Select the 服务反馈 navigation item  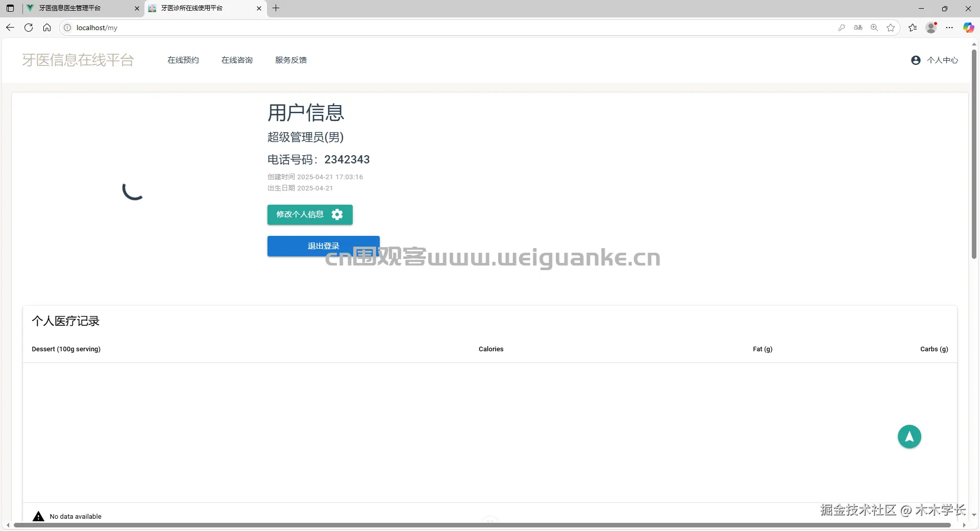click(x=290, y=60)
